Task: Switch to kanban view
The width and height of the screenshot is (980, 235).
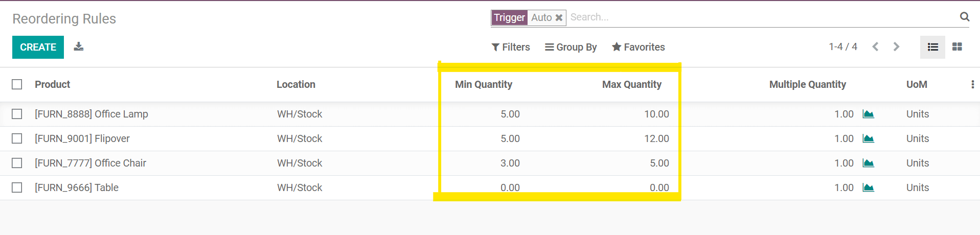Action: (957, 47)
